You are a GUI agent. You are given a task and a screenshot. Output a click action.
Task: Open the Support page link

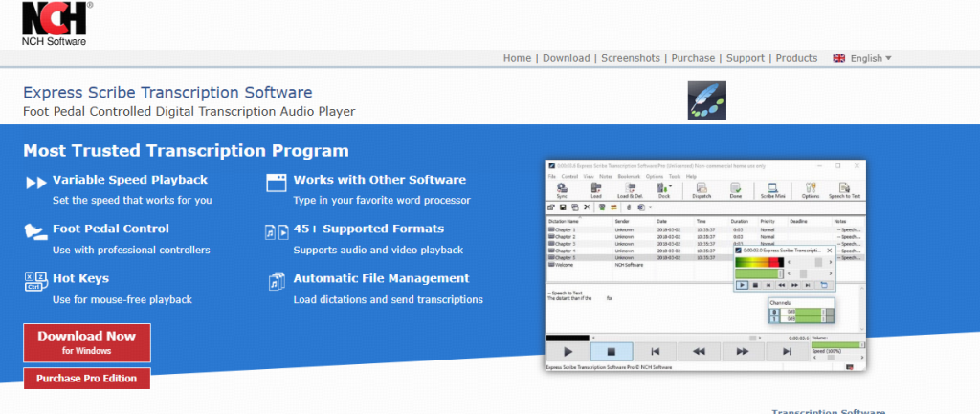coord(745,58)
